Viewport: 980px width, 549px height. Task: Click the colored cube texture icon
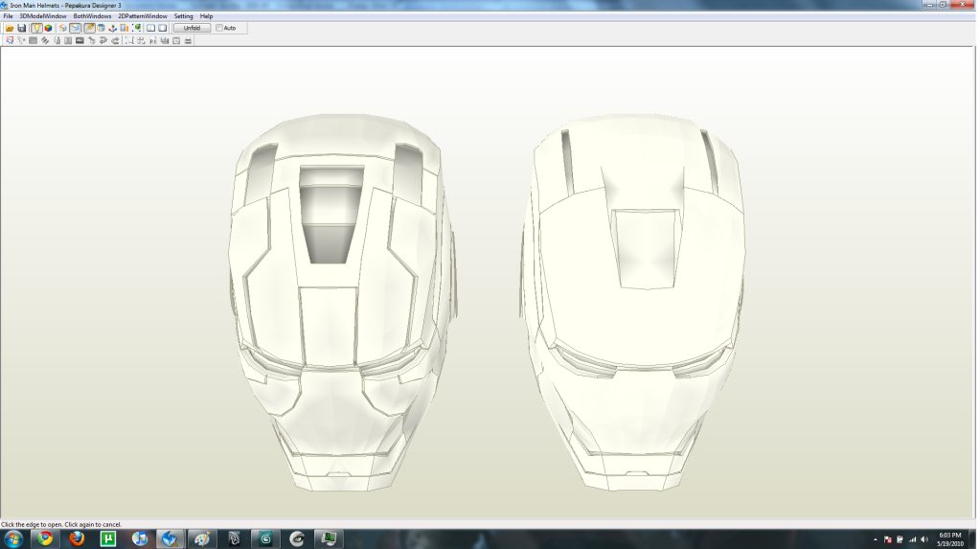pos(48,28)
